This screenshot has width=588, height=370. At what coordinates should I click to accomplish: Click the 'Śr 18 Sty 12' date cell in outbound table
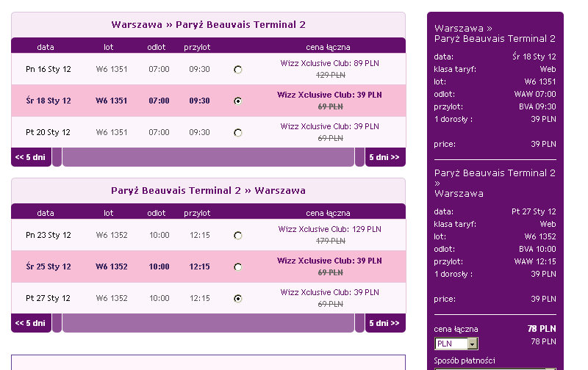(49, 101)
